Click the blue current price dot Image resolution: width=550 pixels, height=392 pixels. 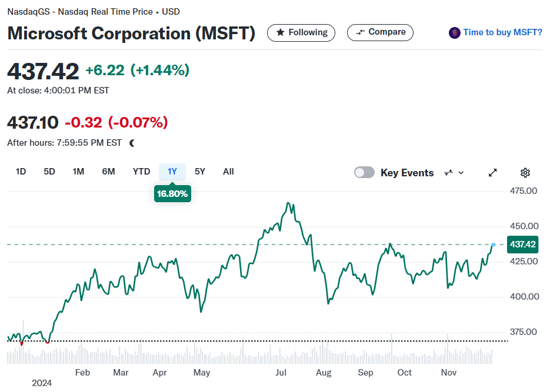click(x=493, y=245)
